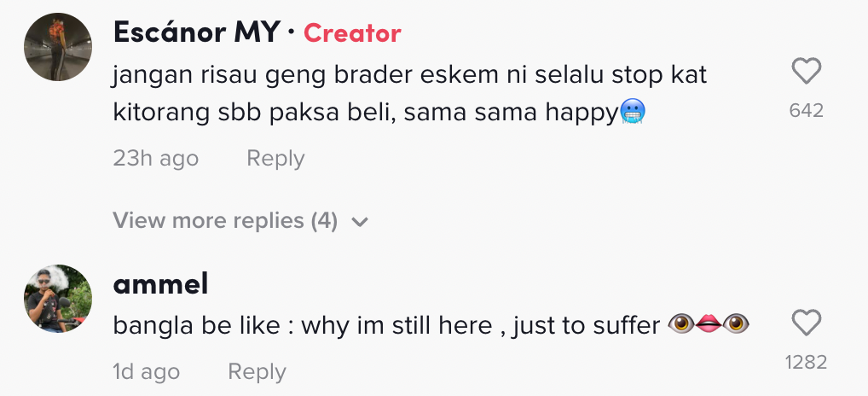The image size is (868, 396).
Task: Click the first eye emoji in ammel's comment
Action: (x=682, y=324)
